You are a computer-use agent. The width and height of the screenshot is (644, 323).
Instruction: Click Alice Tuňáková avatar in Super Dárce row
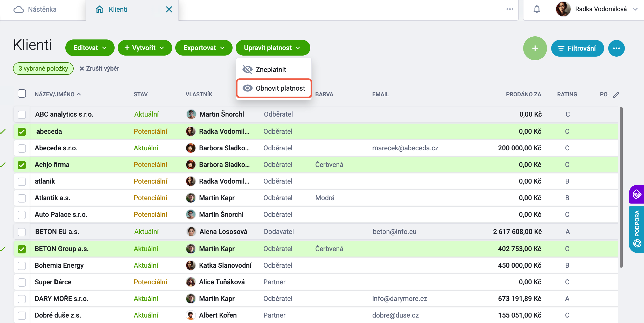coord(191,282)
